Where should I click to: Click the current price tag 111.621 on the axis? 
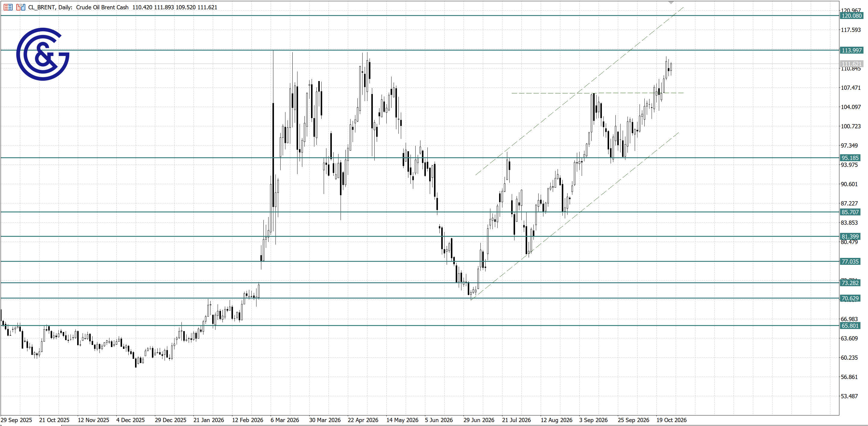(x=851, y=64)
